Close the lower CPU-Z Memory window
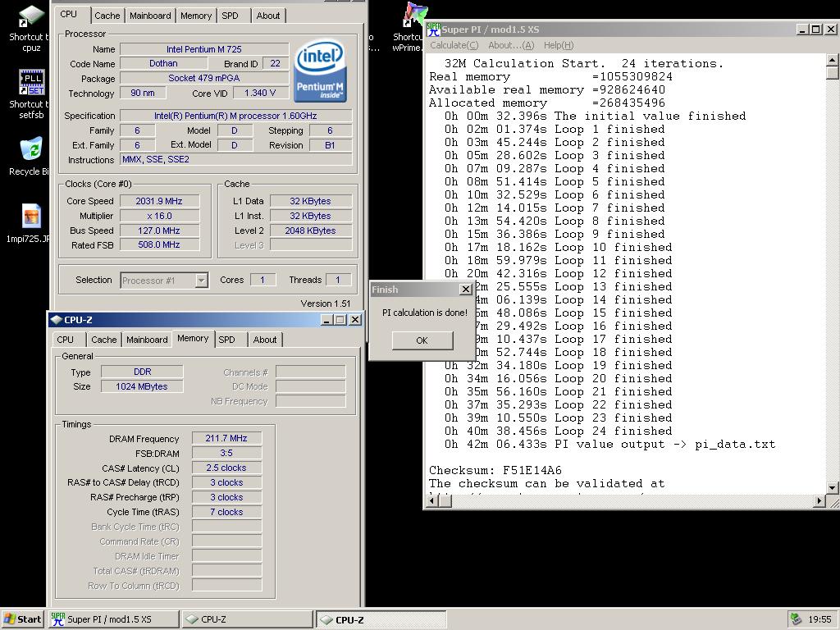Image resolution: width=840 pixels, height=630 pixels. click(x=354, y=320)
